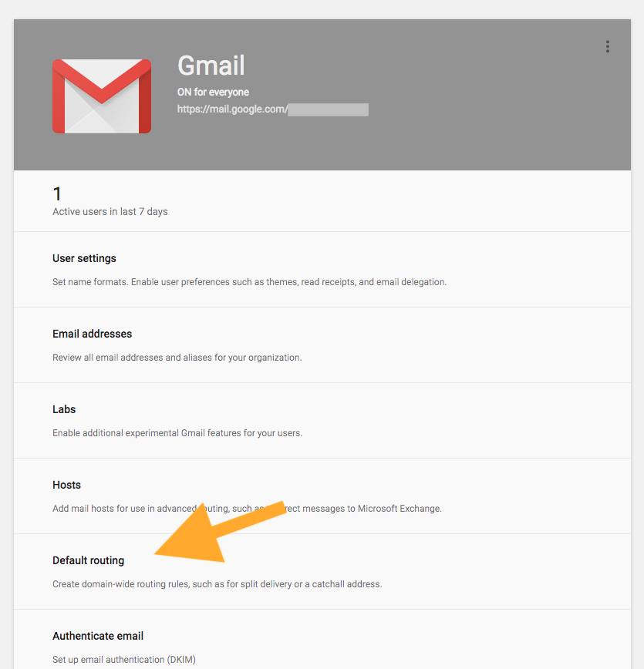Click Active users in last 7 days
The image size is (644, 669).
tap(110, 212)
